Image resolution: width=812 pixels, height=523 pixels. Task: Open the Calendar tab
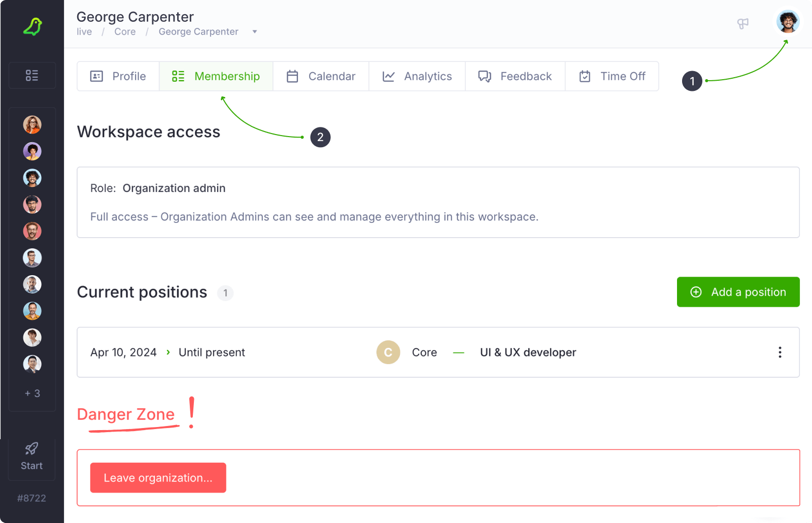(321, 76)
